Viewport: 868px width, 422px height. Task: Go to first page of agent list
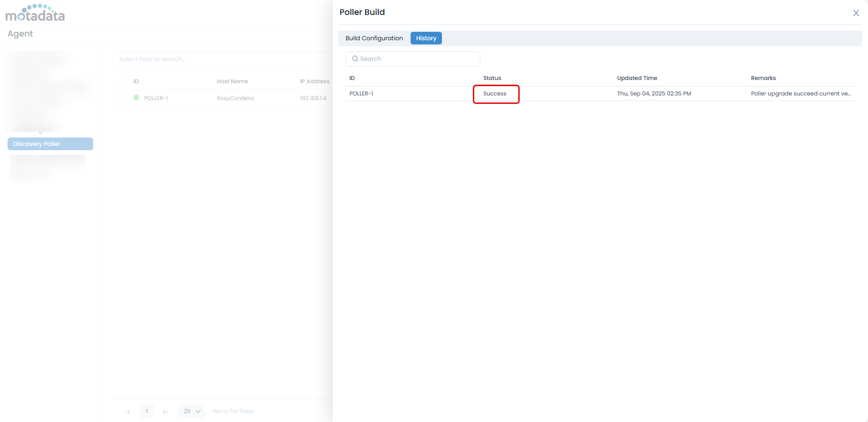click(x=127, y=412)
